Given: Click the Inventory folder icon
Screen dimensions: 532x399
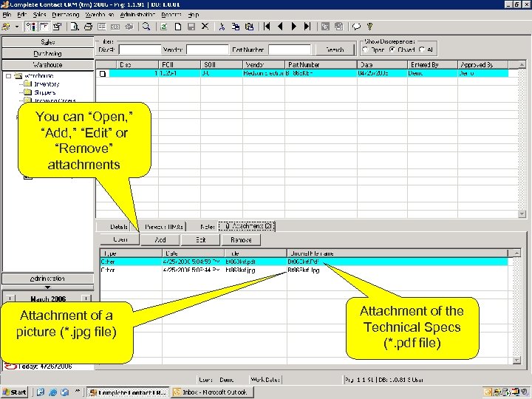Looking at the screenshot, I should (28, 83).
